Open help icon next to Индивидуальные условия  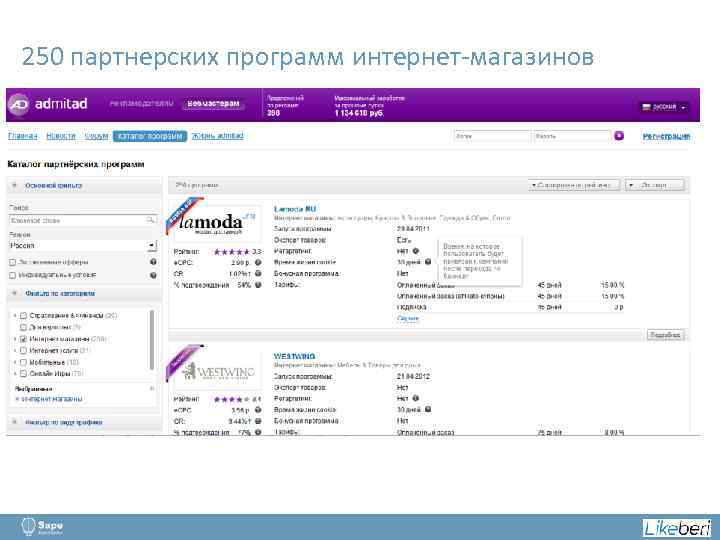click(153, 275)
